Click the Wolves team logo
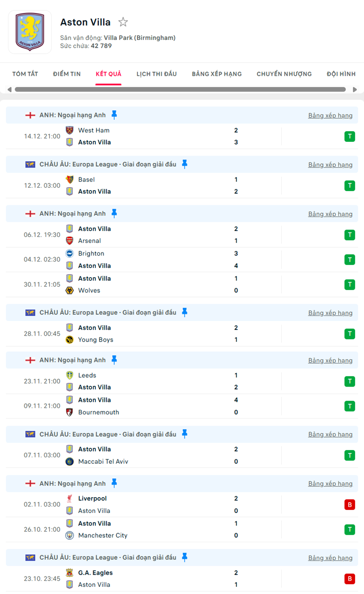This screenshot has height=594, width=364. click(x=69, y=291)
